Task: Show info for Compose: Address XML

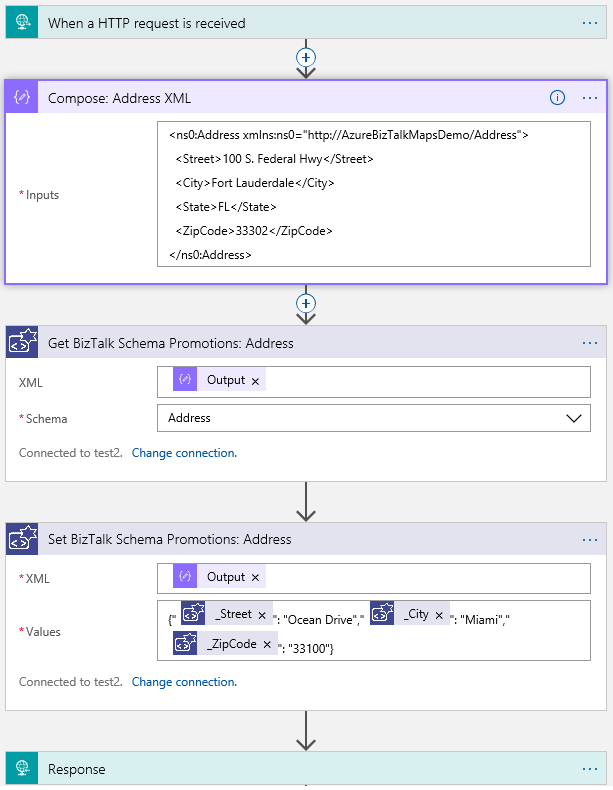Action: coord(557,97)
